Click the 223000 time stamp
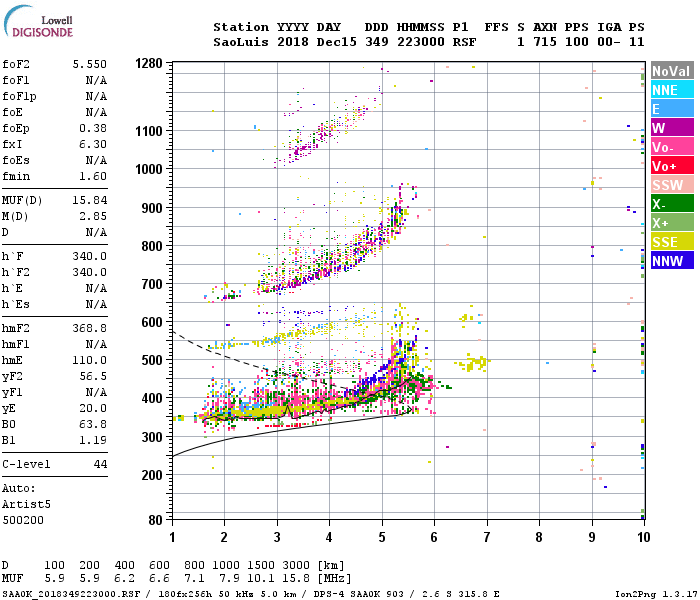Viewport: 700px width, 600px height. 421,42
